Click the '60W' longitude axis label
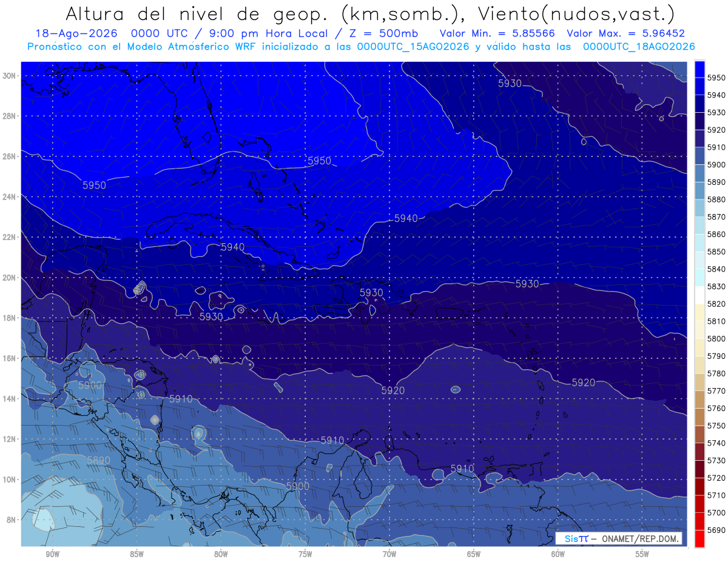This screenshot has height=562, width=728. pos(558,554)
